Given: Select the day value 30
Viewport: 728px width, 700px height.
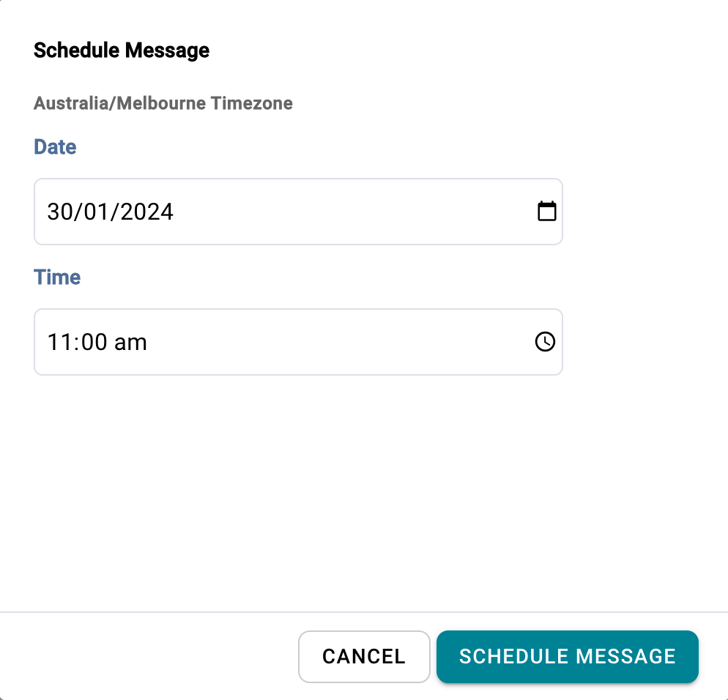Looking at the screenshot, I should (58, 212).
